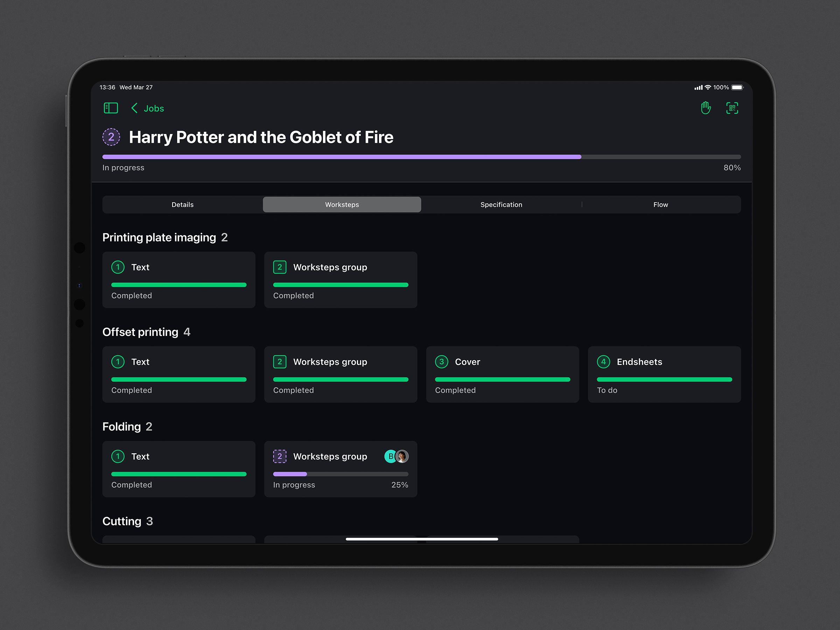840x630 pixels.
Task: Open Text card under Printing plate imaging
Action: (x=179, y=280)
